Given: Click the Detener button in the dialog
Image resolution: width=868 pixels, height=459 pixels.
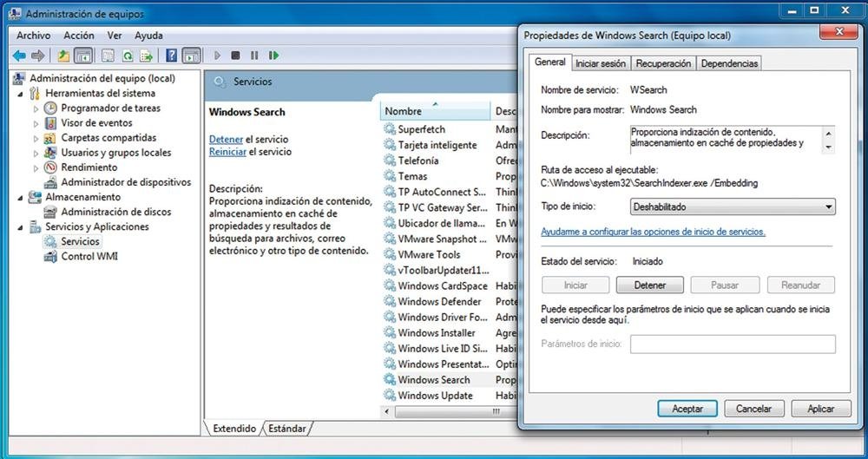Looking at the screenshot, I should [650, 285].
